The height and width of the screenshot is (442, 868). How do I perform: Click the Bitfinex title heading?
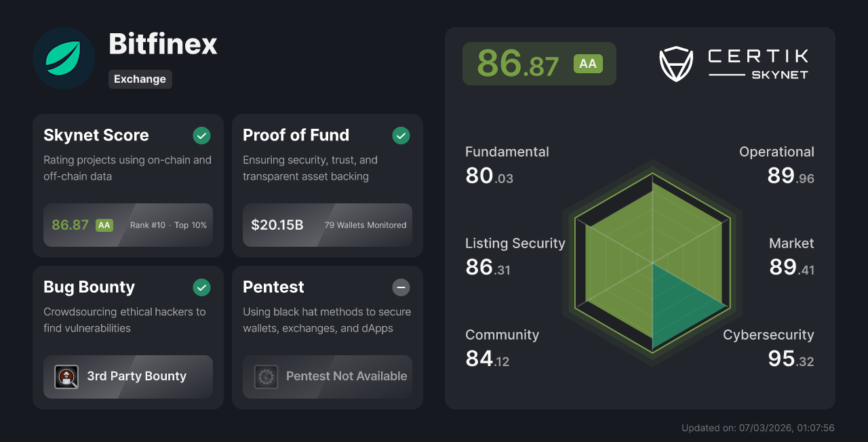point(163,45)
